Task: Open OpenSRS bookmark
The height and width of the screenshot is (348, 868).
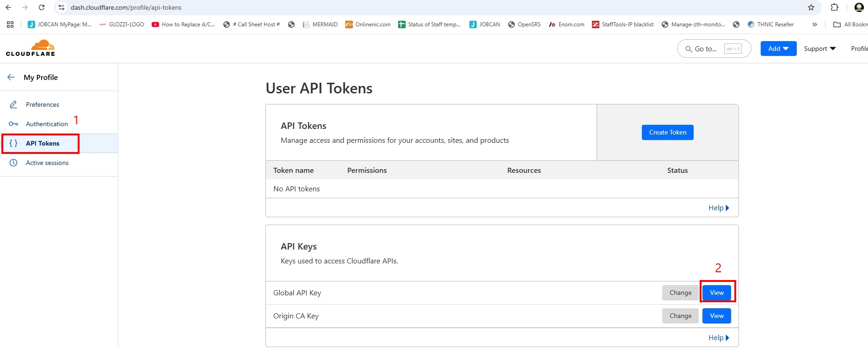Action: (524, 24)
